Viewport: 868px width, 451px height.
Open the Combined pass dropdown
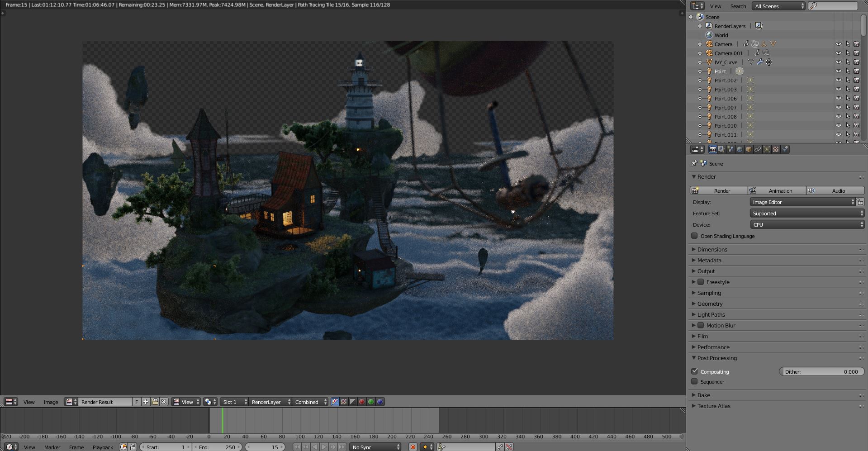[310, 402]
